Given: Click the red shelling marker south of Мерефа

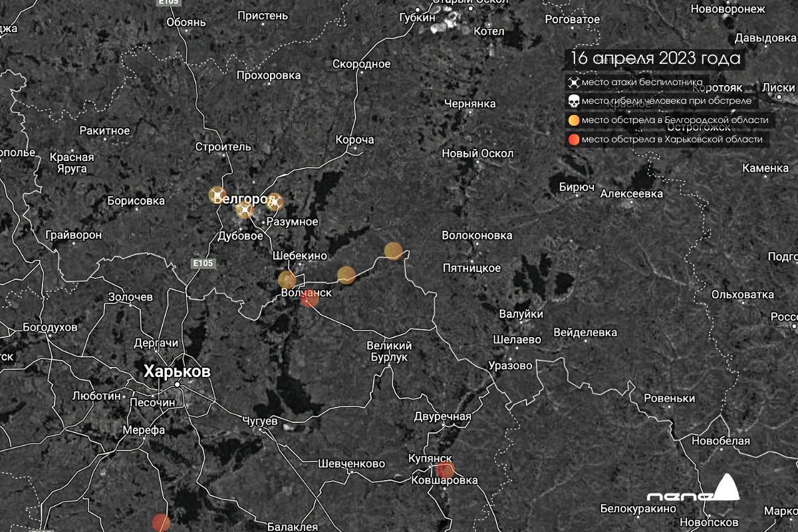Looking at the screenshot, I should [161, 523].
